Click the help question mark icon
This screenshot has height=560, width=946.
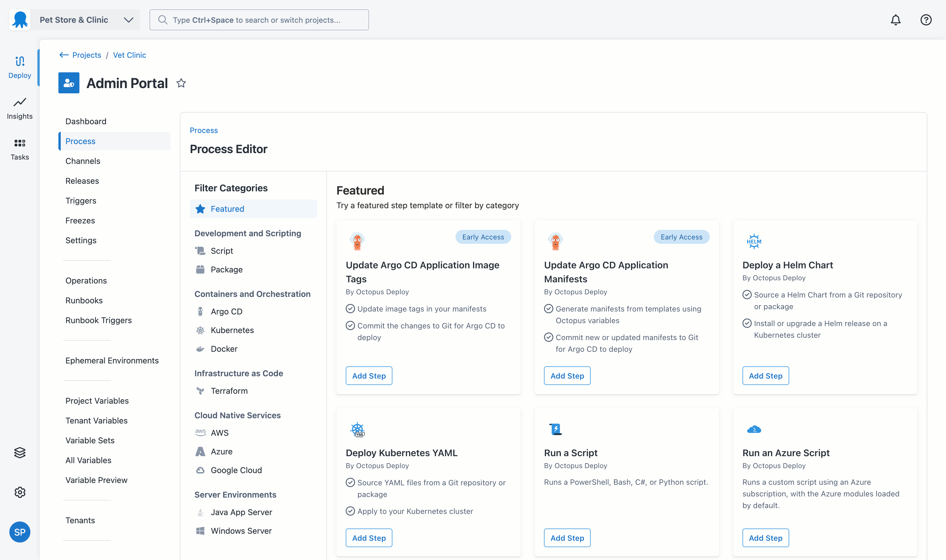point(926,20)
